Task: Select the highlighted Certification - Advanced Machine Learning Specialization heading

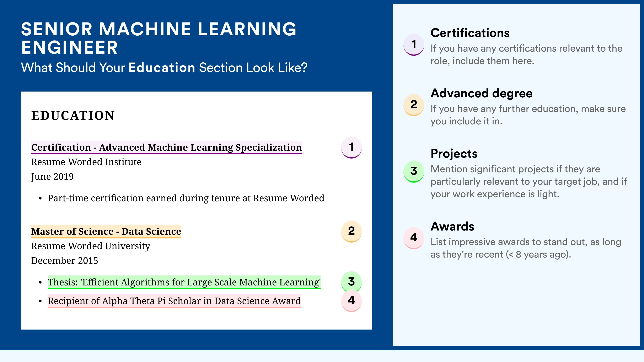Action: click(166, 148)
